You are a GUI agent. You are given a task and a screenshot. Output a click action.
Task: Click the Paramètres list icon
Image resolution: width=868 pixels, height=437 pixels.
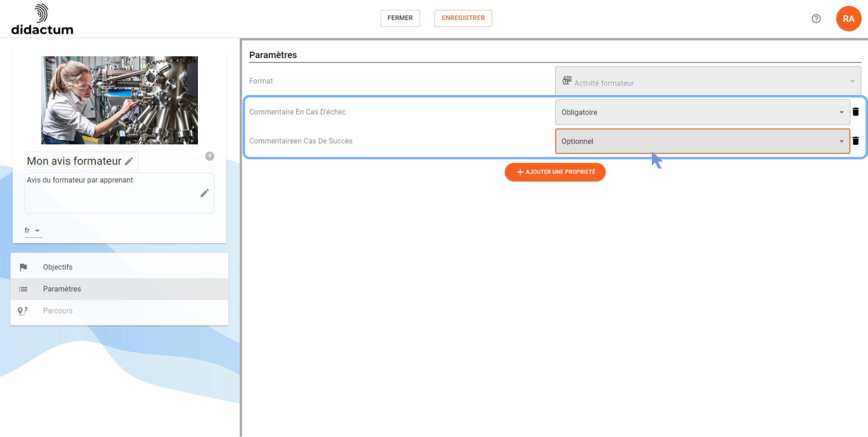(24, 289)
